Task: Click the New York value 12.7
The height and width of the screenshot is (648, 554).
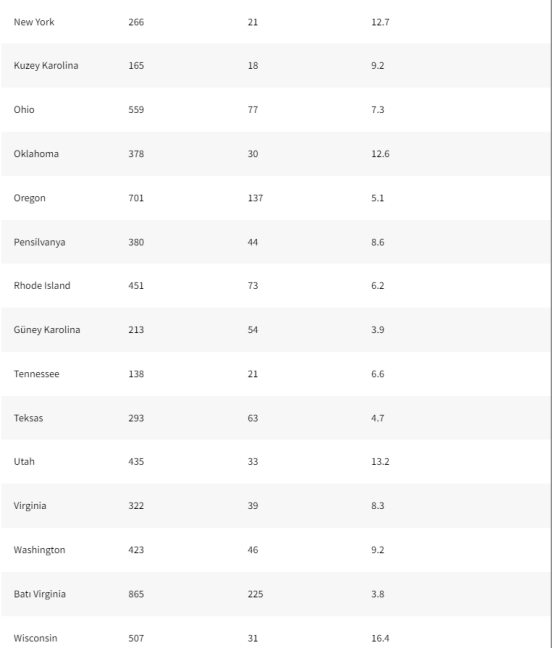Action: point(380,22)
